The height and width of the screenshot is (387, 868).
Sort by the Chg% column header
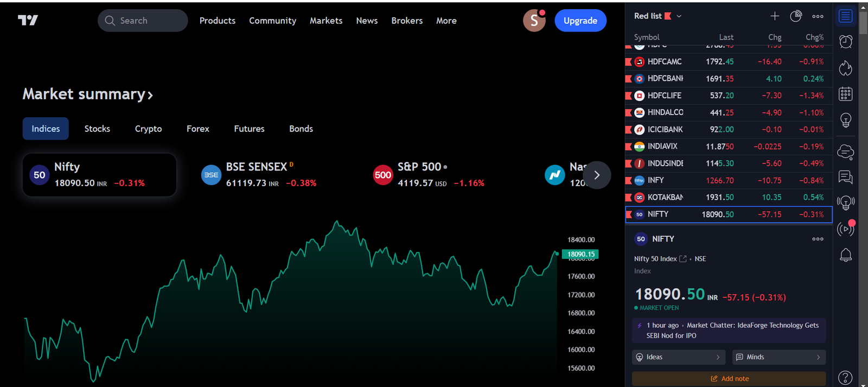[x=814, y=37]
